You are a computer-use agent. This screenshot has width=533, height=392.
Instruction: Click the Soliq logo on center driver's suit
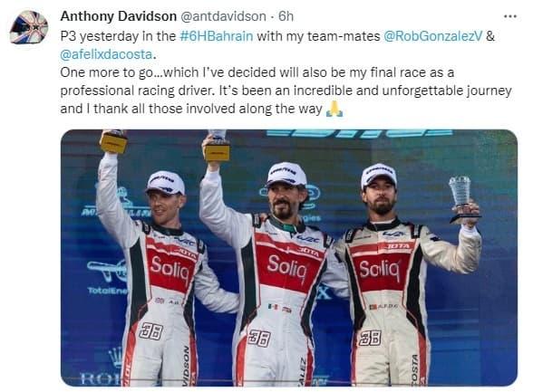(x=287, y=266)
